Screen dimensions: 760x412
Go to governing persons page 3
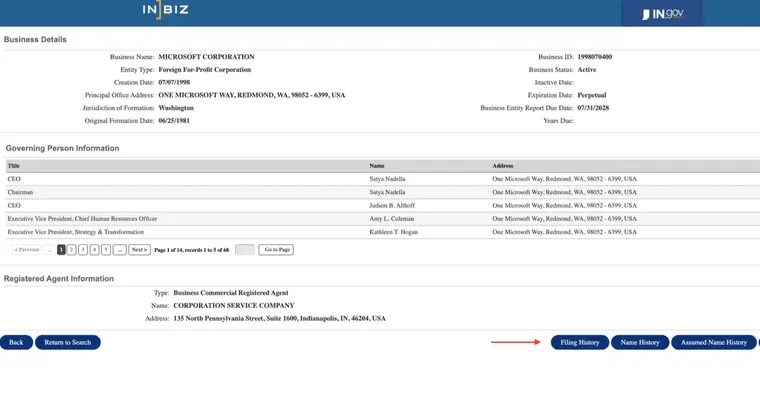pos(83,250)
